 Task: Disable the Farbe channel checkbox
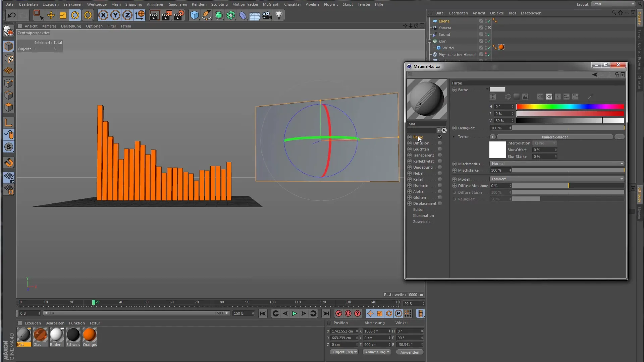point(440,137)
